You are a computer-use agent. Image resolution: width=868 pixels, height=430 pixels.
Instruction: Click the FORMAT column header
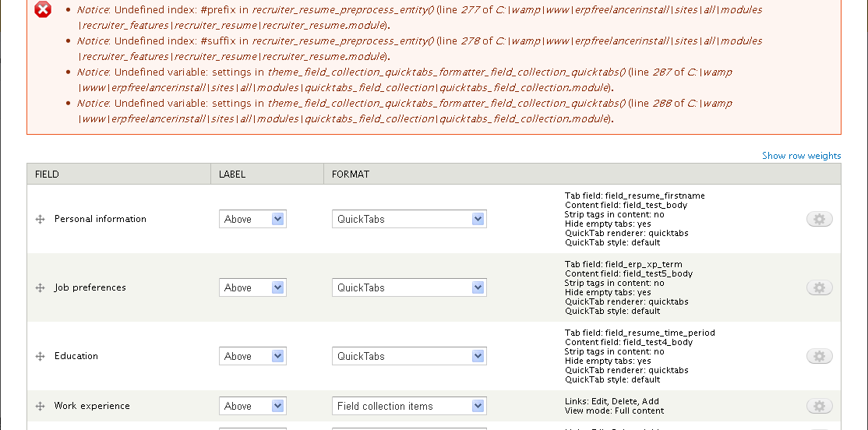tap(351, 174)
